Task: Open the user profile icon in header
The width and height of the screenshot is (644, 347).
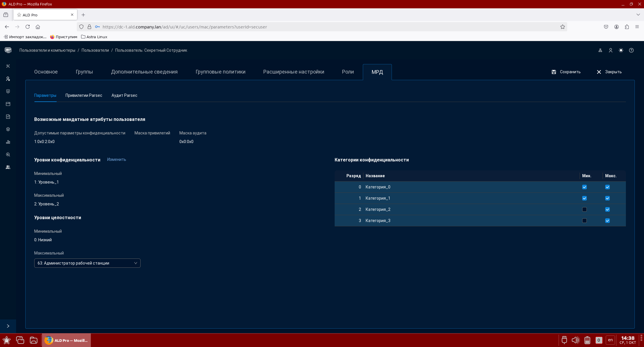Action: click(x=611, y=50)
